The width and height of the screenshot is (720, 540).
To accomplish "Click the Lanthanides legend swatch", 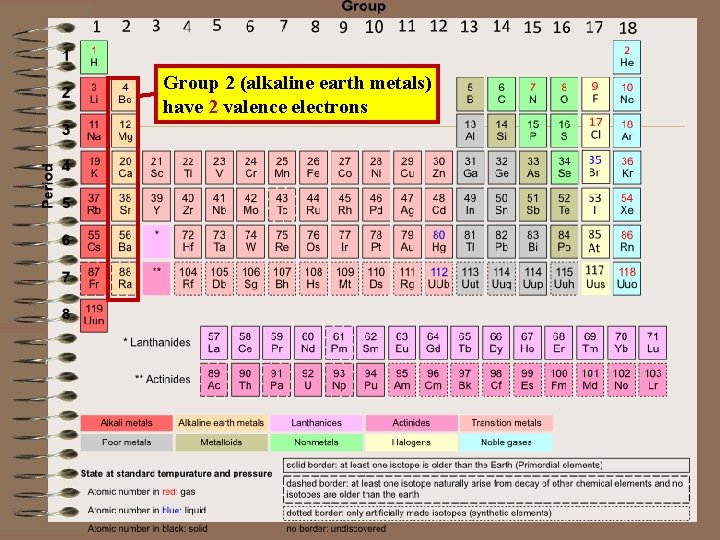I will [316, 423].
